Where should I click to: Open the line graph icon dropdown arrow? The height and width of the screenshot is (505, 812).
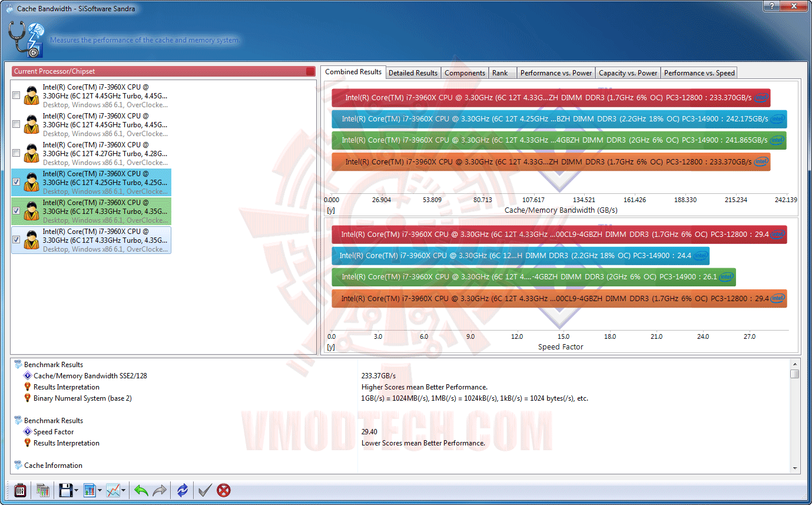[x=124, y=490]
